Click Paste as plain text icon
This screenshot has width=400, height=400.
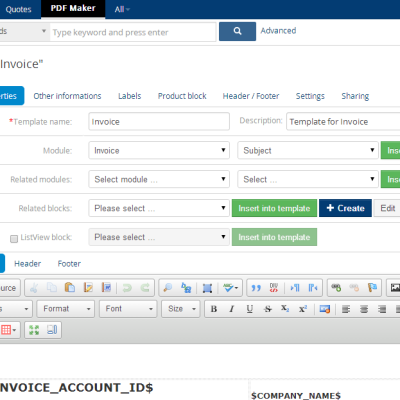tap(88, 288)
